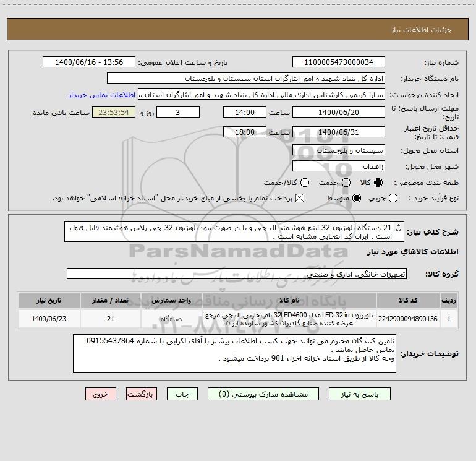Click the تعداد / مقدار column header

(111, 300)
